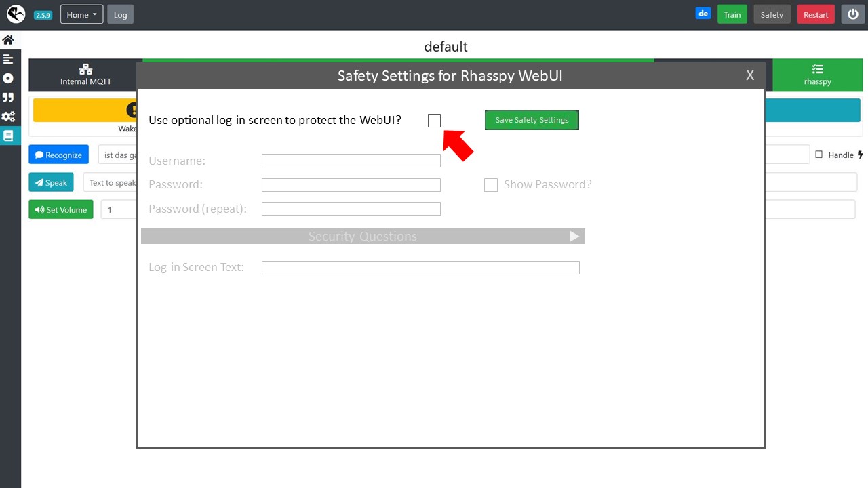The width and height of the screenshot is (868, 488).
Task: Click the Safety tab in the top bar
Action: tap(772, 14)
